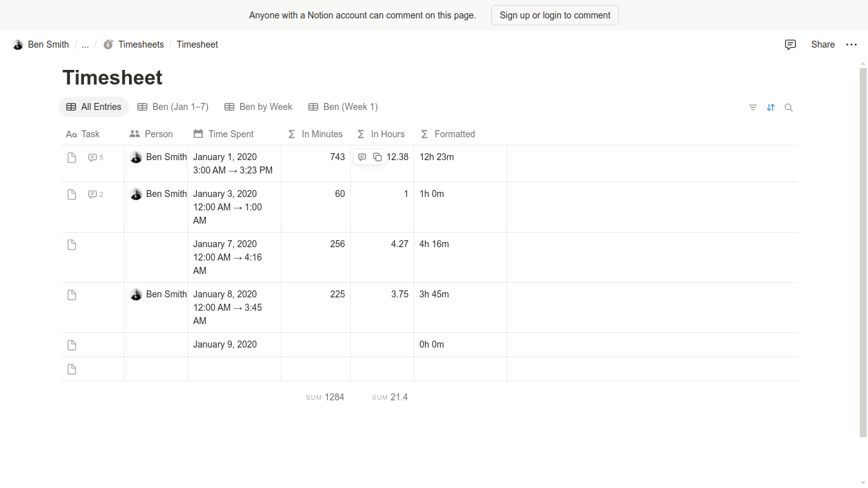
Task: Open the Timesheets breadcrumb link
Action: 140,44
